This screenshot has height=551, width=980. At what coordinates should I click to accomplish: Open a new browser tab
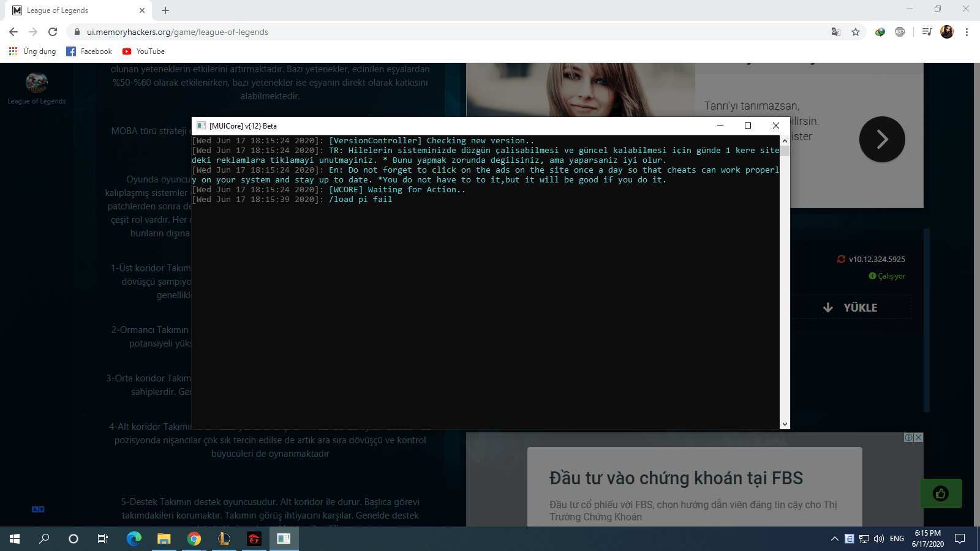point(165,10)
